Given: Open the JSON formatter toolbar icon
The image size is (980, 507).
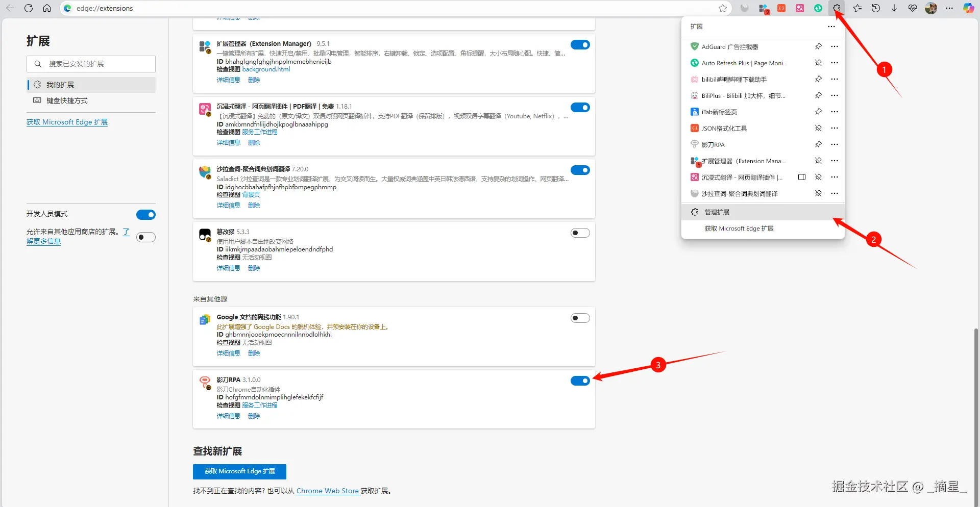Looking at the screenshot, I should 781,8.
